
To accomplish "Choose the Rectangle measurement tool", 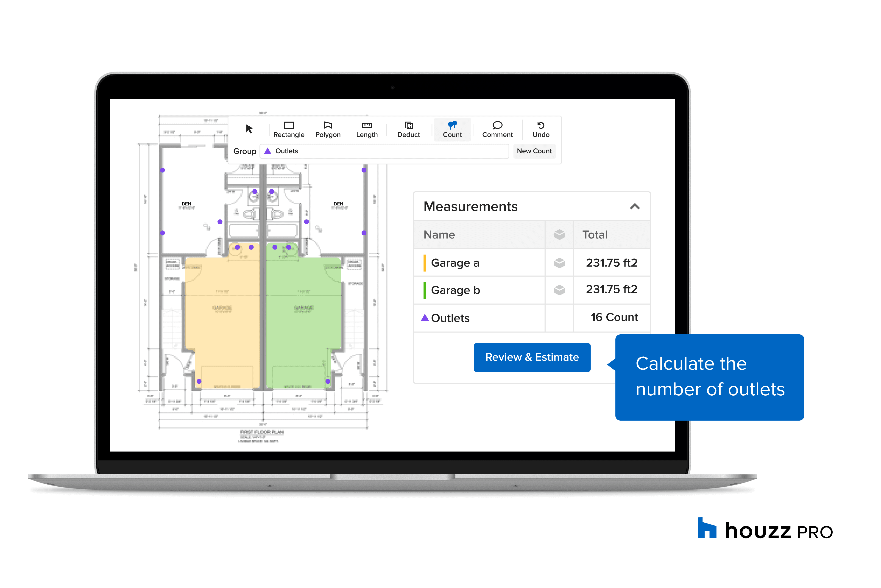I will (x=288, y=129).
